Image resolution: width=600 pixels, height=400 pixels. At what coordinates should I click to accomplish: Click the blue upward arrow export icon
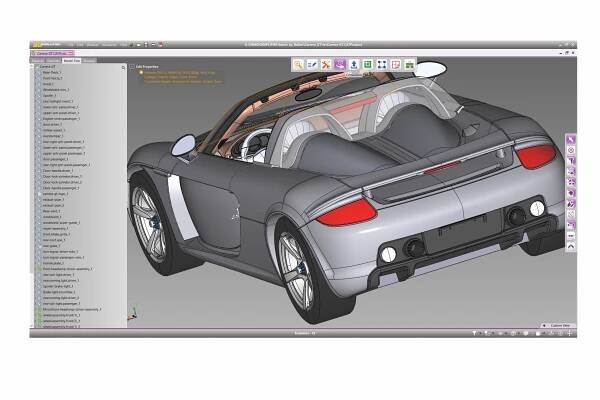click(354, 65)
